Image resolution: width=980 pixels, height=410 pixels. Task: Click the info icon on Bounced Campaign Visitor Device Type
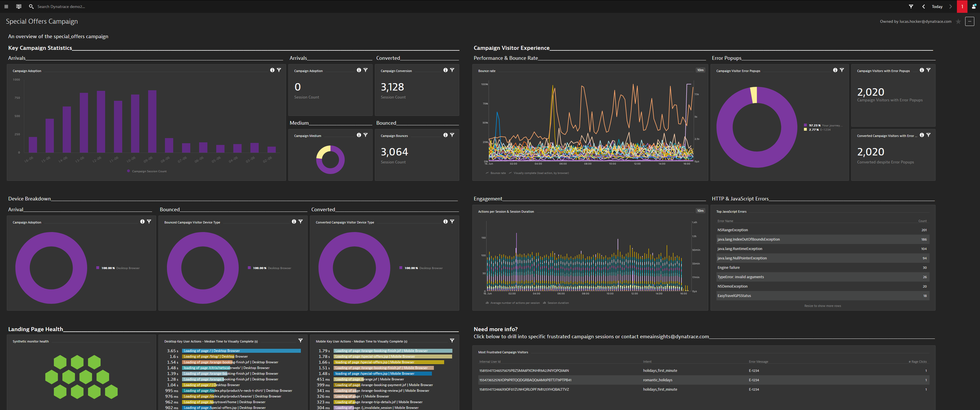tap(292, 222)
